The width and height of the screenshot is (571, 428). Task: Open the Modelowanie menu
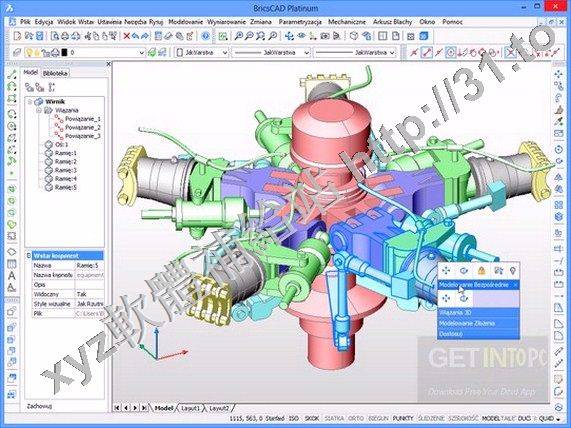[185, 22]
